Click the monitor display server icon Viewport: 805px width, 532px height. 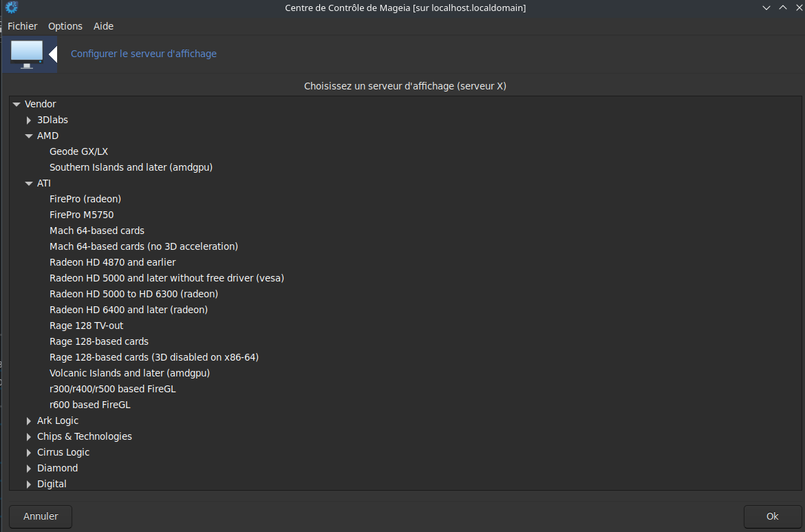click(x=27, y=54)
